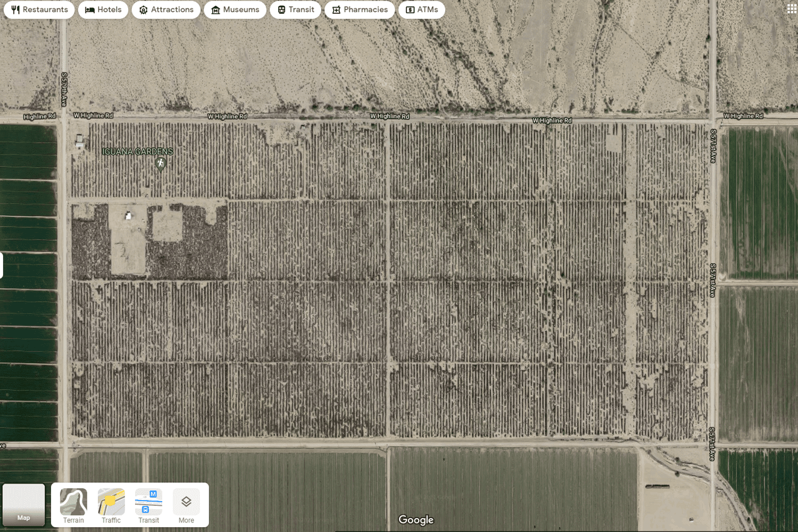
Task: Switch to default Map view thumbnail
Action: click(23, 505)
